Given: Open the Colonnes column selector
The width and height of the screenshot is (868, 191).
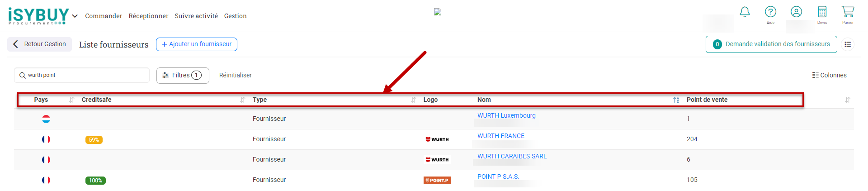Looking at the screenshot, I should [x=829, y=75].
